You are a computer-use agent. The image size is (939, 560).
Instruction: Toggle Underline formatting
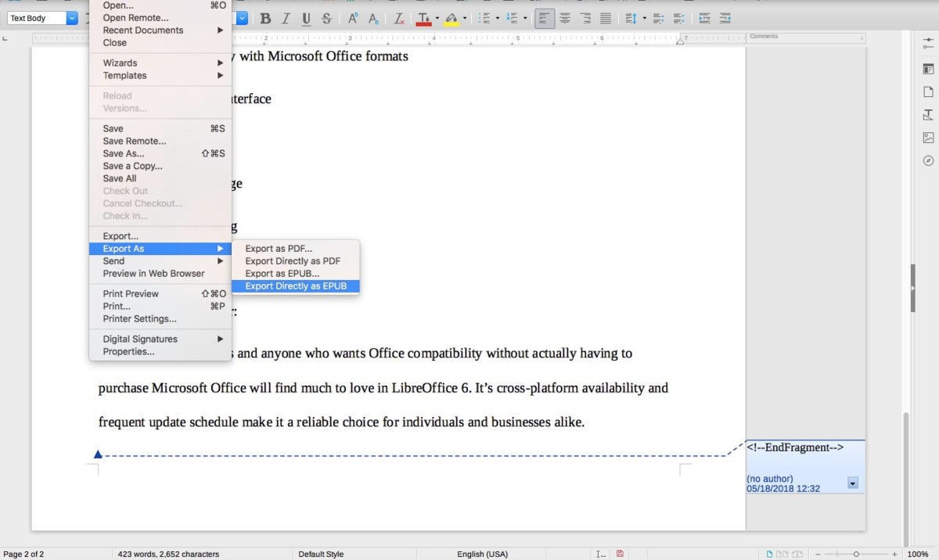tap(306, 18)
